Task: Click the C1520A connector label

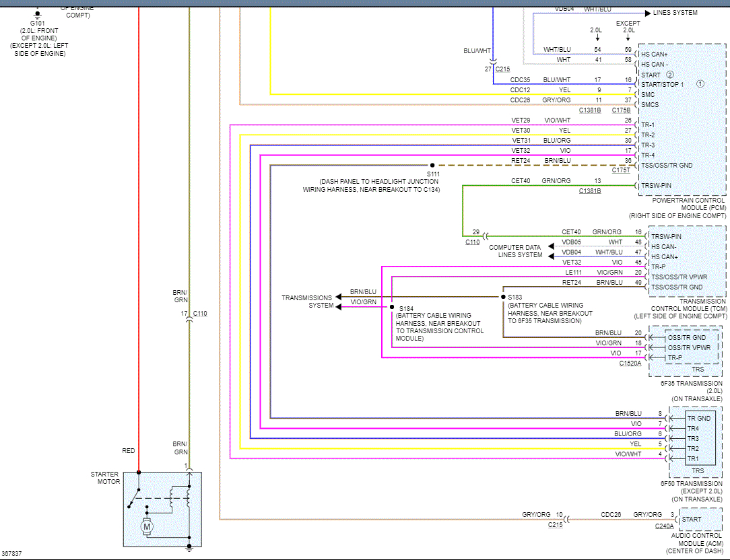Action: coord(630,363)
